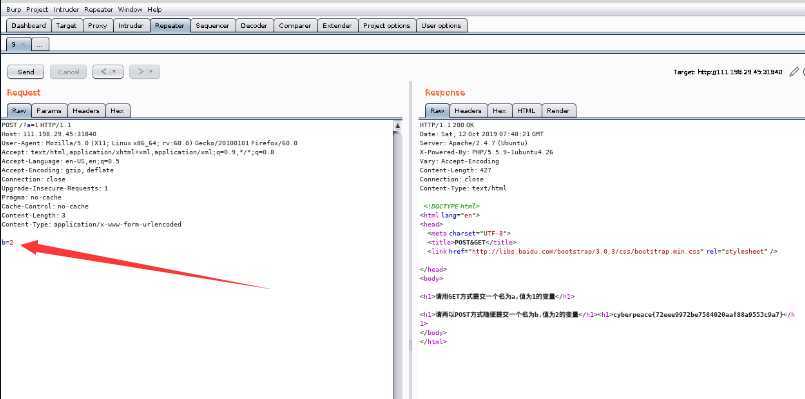Click the Cancel button
The height and width of the screenshot is (399, 805).
click(68, 72)
